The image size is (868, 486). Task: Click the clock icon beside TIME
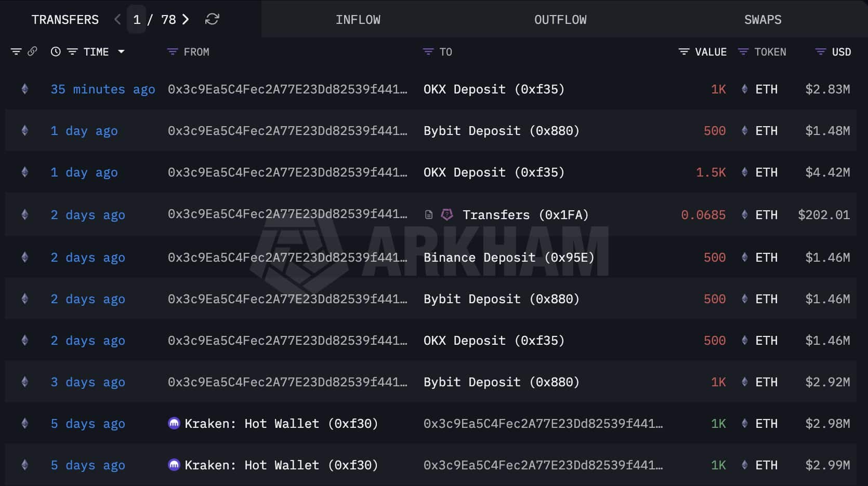point(56,51)
